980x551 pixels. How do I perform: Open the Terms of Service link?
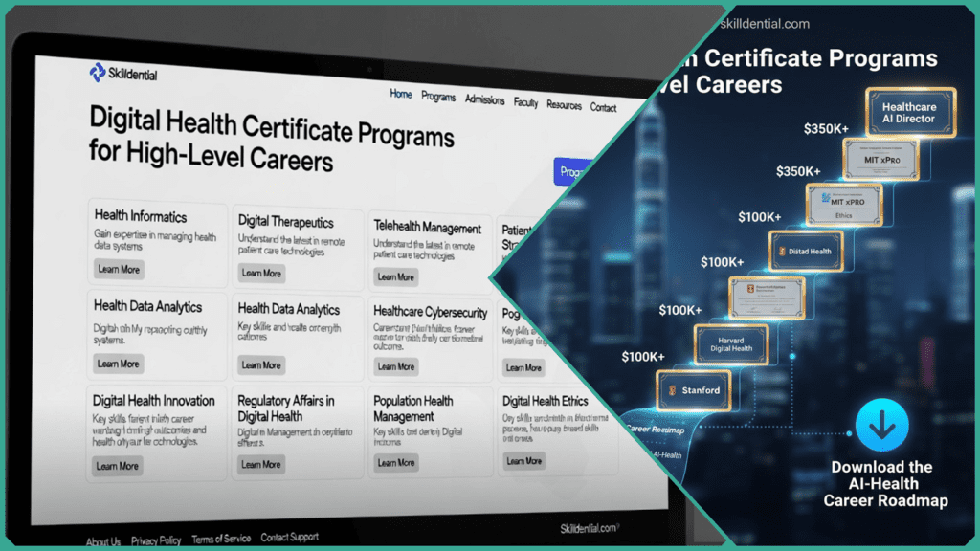click(x=221, y=538)
